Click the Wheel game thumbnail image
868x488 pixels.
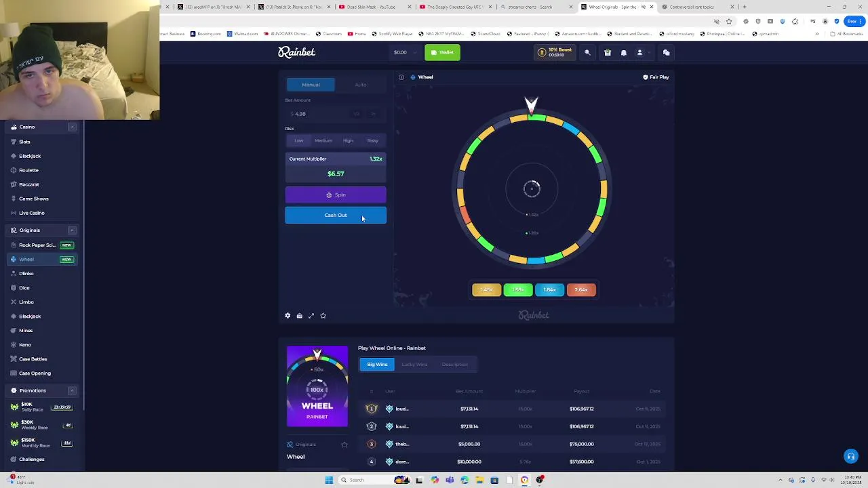point(317,386)
